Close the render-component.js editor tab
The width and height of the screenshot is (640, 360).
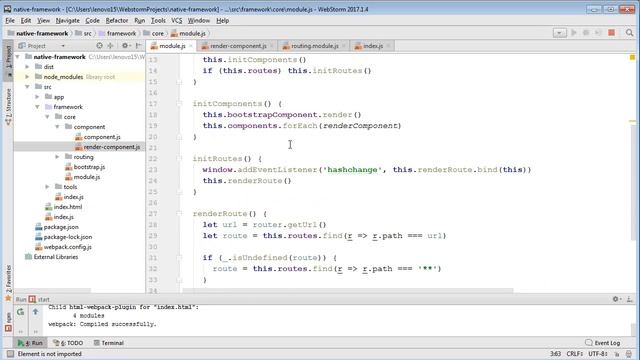pyautogui.click(x=271, y=46)
